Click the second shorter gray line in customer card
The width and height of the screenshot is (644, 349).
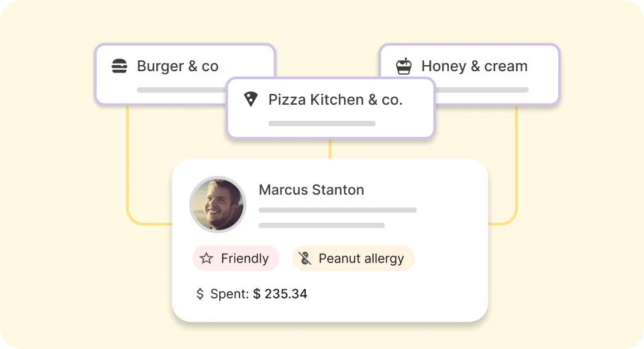point(321,226)
